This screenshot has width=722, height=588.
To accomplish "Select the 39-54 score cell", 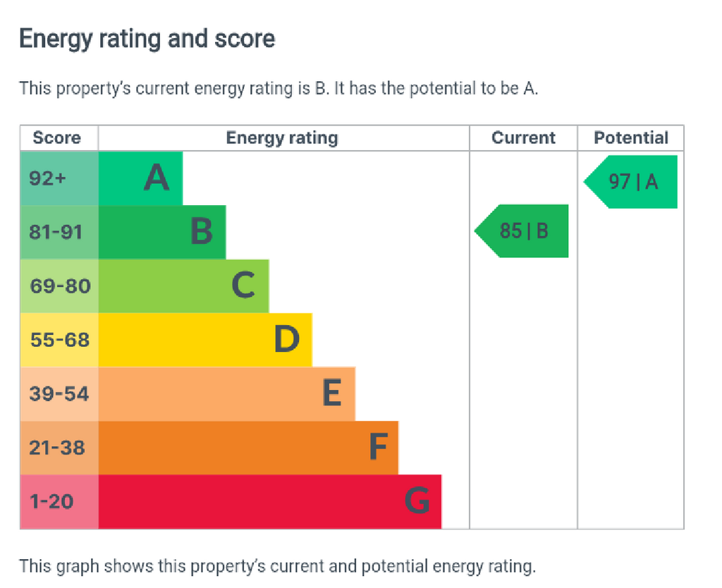I will tap(59, 393).
